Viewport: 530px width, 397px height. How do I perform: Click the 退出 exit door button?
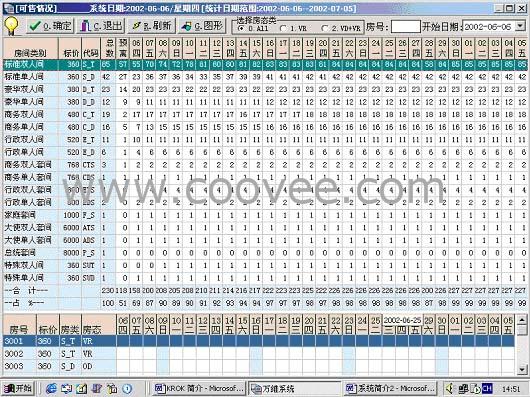tap(101, 26)
